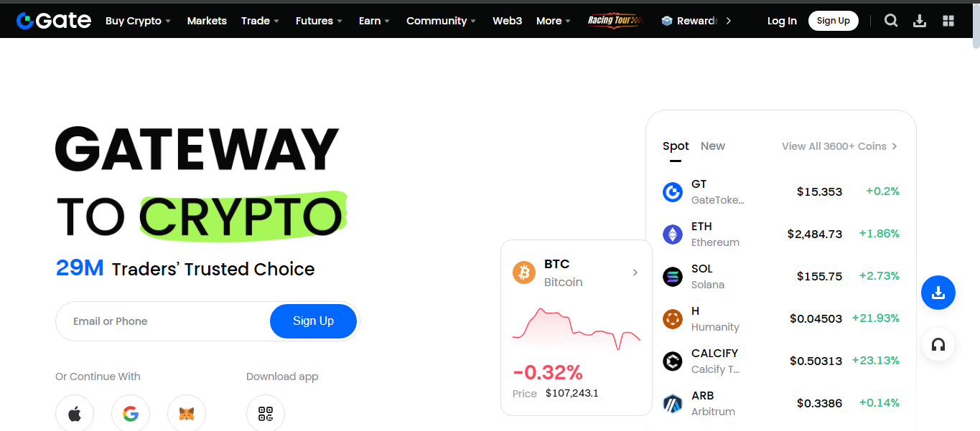Open customer support via headset icon
The height and width of the screenshot is (431, 980).
[x=938, y=344]
